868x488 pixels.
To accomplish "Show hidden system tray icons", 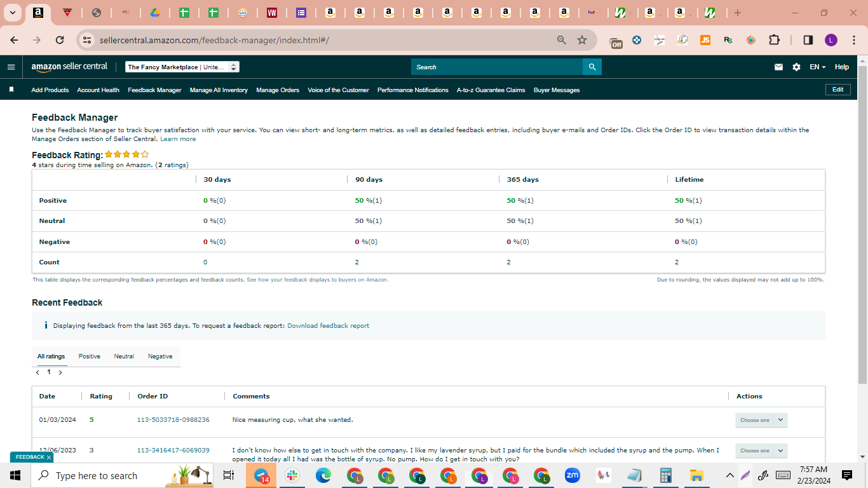I will (729, 475).
